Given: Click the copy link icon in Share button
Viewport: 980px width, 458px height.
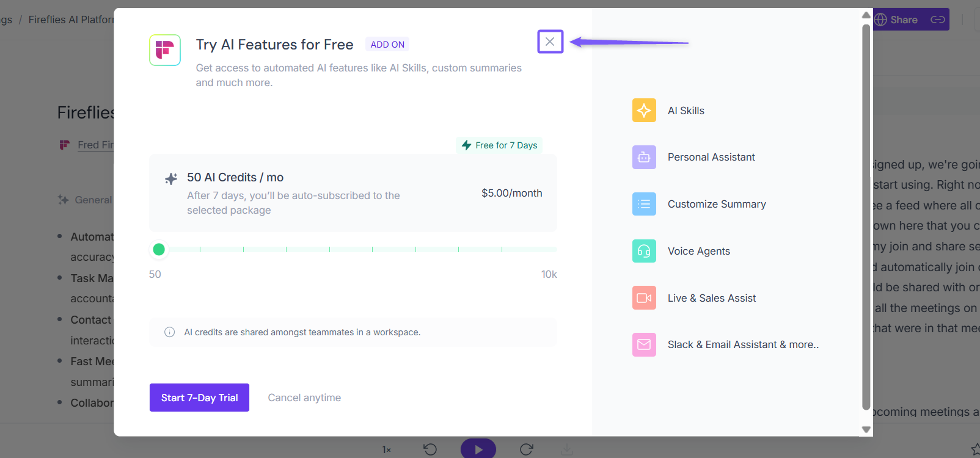Looking at the screenshot, I should (938, 20).
